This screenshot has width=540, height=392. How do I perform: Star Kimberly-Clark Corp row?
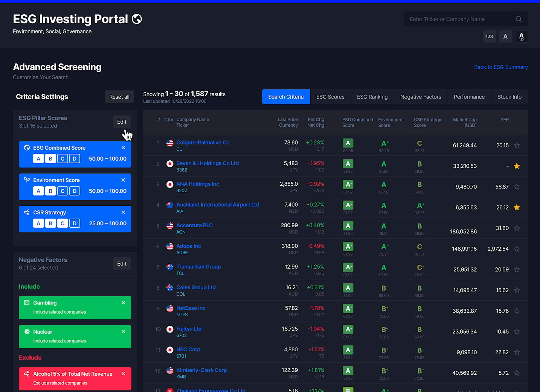point(517,373)
